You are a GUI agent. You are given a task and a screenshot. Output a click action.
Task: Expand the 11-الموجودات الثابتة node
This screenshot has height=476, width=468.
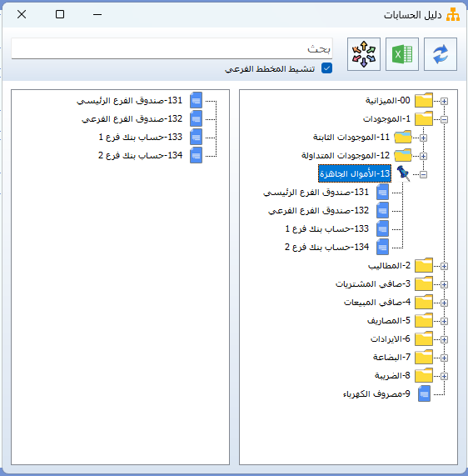(423, 138)
